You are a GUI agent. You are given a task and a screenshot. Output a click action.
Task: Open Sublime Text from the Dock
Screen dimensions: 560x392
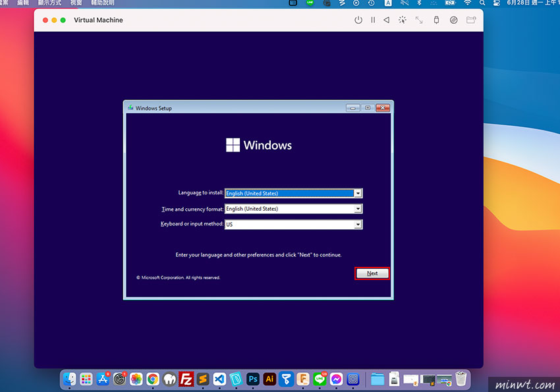coord(203,379)
